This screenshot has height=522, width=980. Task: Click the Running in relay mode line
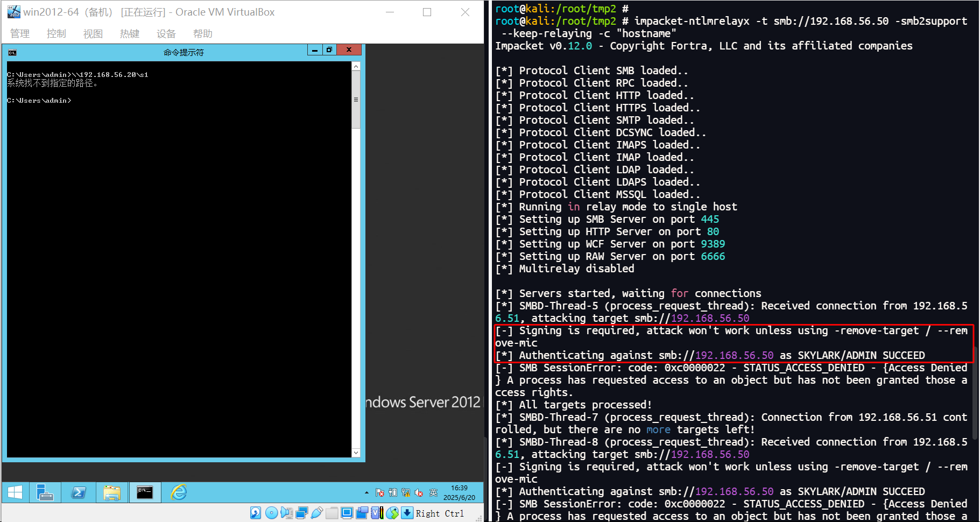click(x=616, y=207)
